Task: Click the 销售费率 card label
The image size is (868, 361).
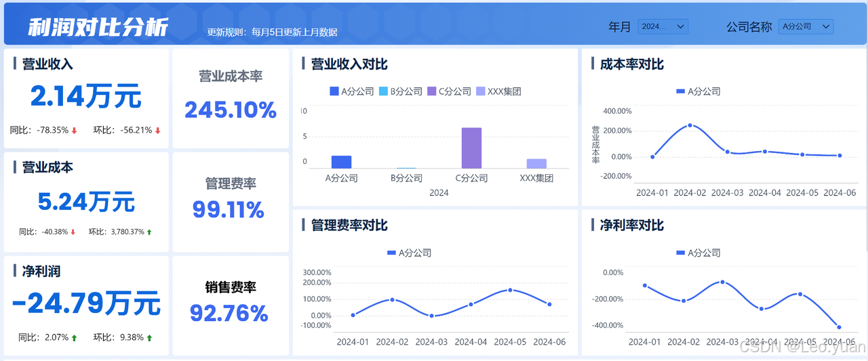Action: tap(231, 287)
